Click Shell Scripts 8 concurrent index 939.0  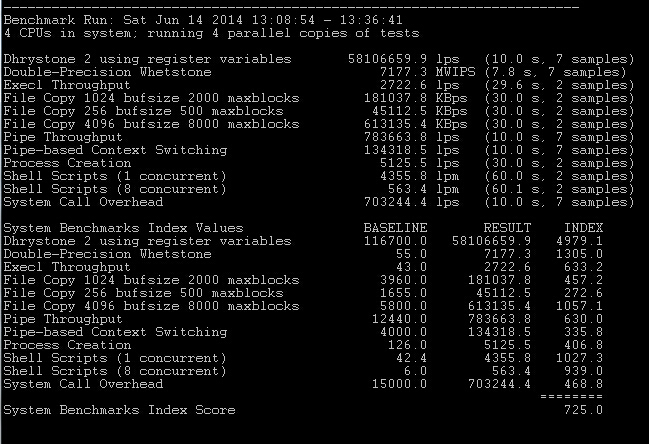(x=584, y=372)
